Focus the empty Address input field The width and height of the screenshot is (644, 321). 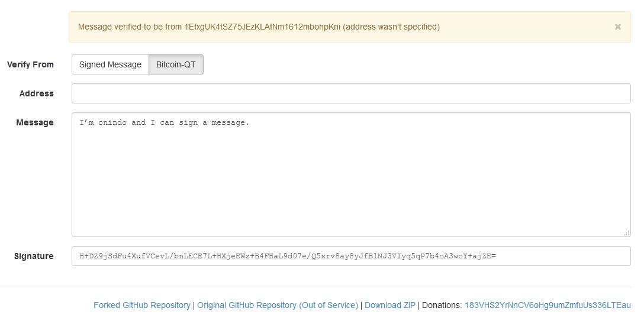[x=351, y=93]
